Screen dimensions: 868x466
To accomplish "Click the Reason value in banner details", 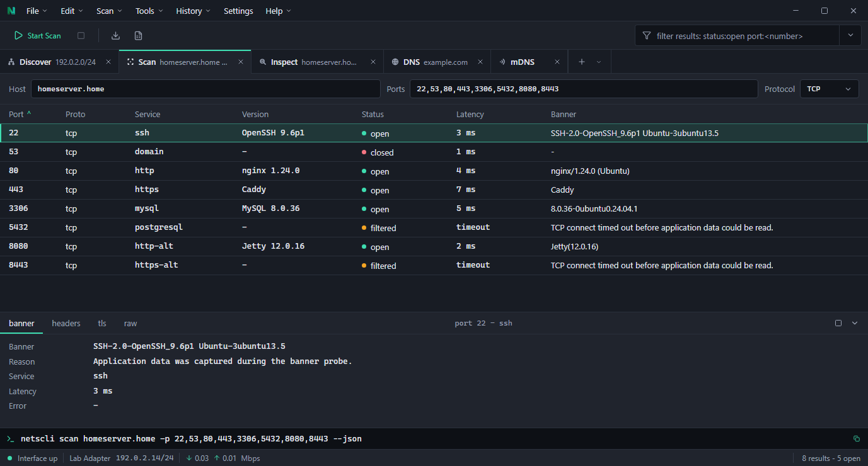I will pos(223,361).
